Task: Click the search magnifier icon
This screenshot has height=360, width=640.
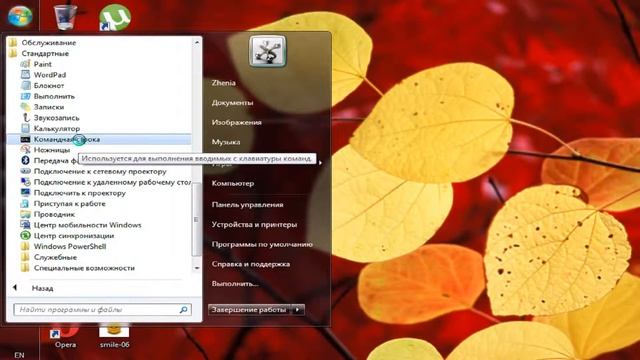Action: point(183,310)
